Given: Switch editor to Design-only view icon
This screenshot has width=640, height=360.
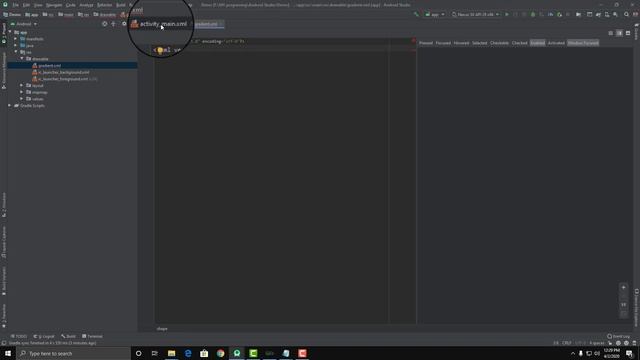Looking at the screenshot, I should (x=628, y=33).
